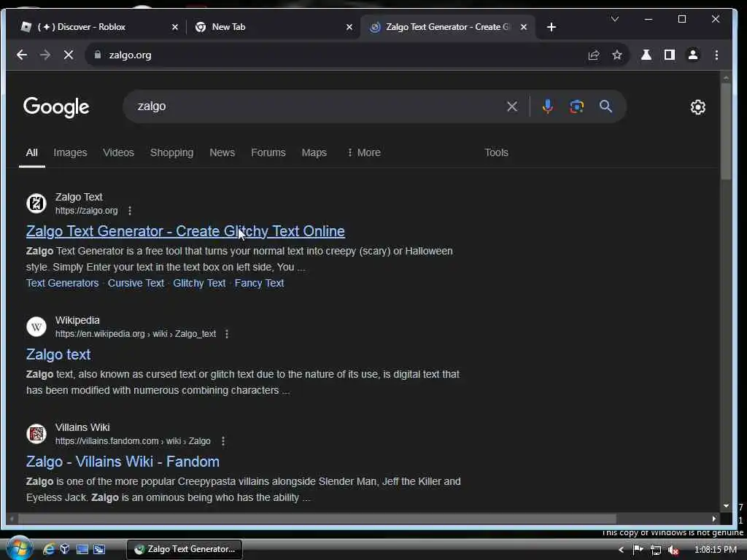Viewport: 747px width, 560px height.
Task: Click the address bar URL zalgo.org
Action: (x=130, y=55)
